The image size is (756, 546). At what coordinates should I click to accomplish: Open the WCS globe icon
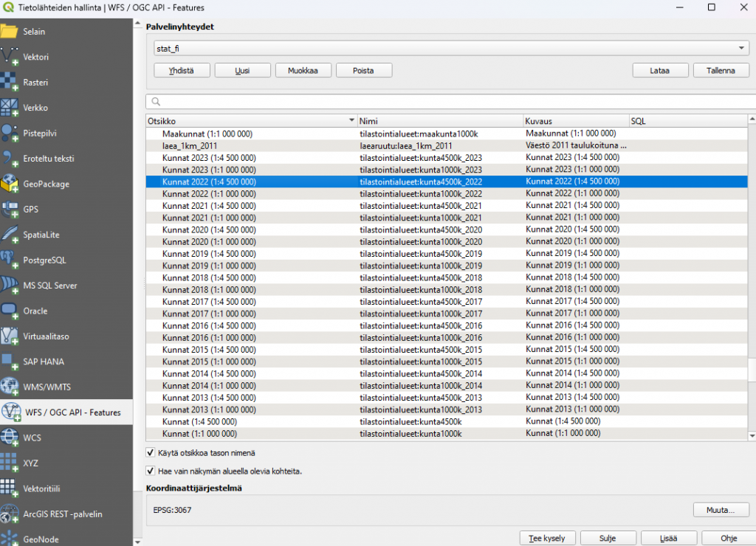[9, 438]
